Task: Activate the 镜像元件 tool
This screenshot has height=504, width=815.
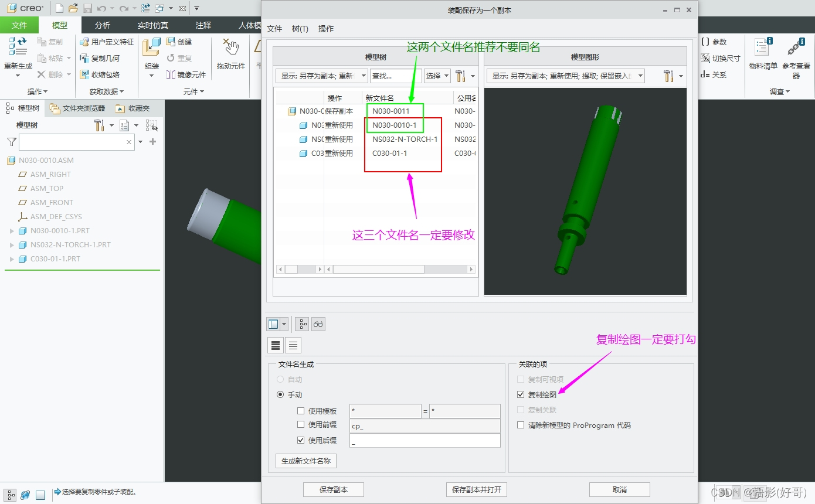Action: (186, 74)
